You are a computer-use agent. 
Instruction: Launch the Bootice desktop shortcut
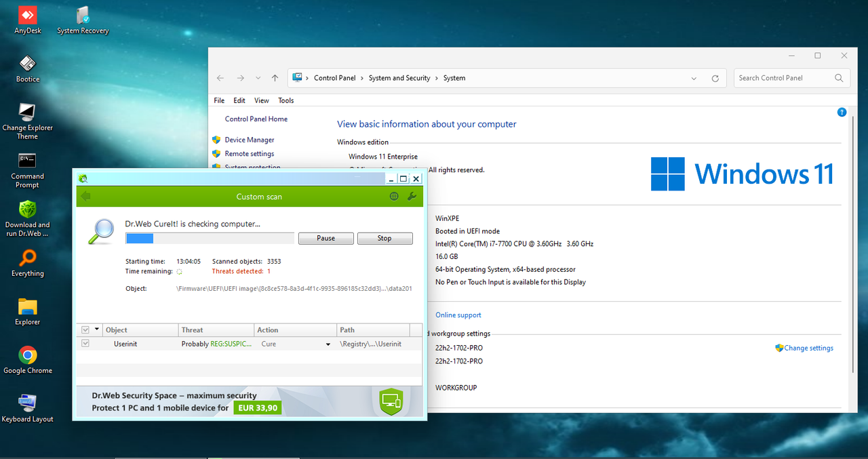coord(27,69)
